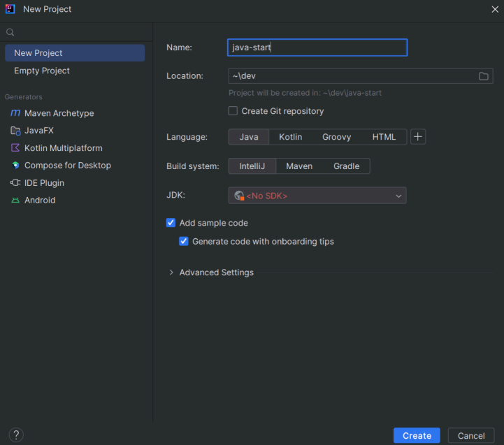The width and height of the screenshot is (504, 445).
Task: Click the Location path field
Action: point(361,76)
